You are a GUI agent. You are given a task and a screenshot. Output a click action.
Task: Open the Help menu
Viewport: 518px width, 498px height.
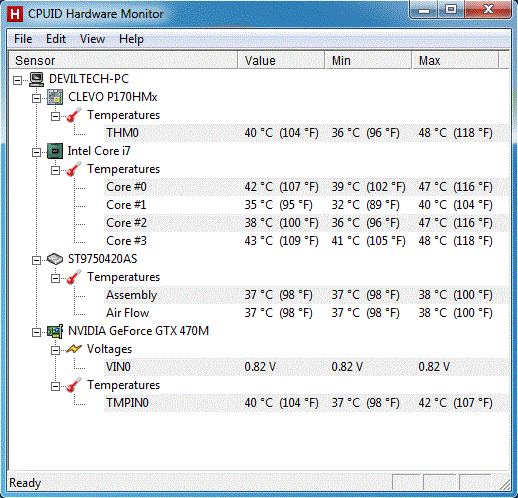click(x=131, y=39)
